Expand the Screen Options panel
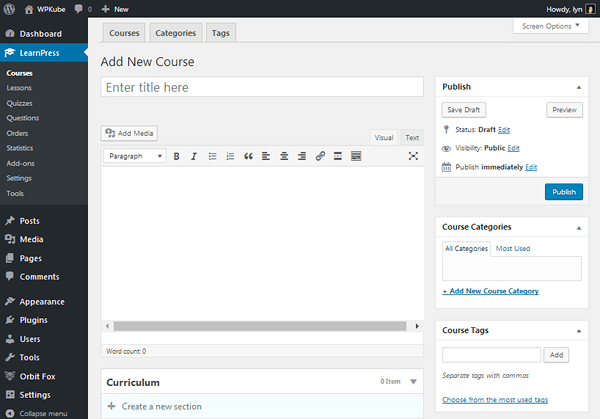This screenshot has width=600, height=419. [550, 26]
